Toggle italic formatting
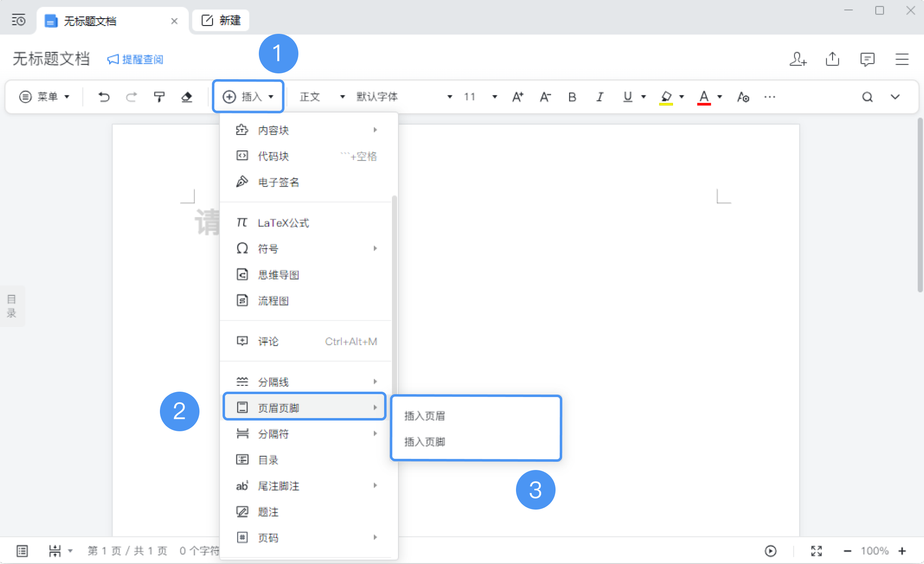The image size is (924, 564). pyautogui.click(x=600, y=97)
